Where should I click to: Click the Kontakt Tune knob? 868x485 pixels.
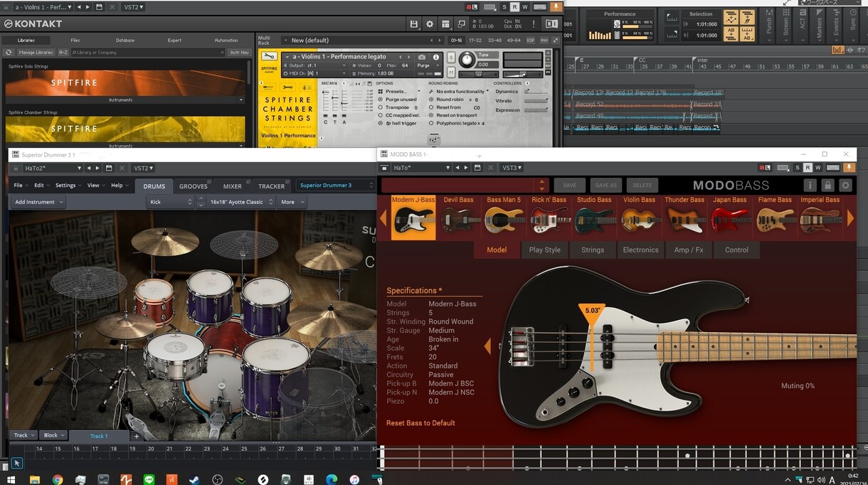[467, 60]
